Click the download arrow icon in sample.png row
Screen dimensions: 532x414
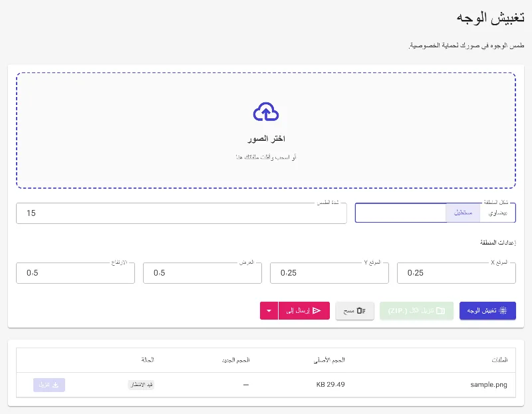[56, 385]
